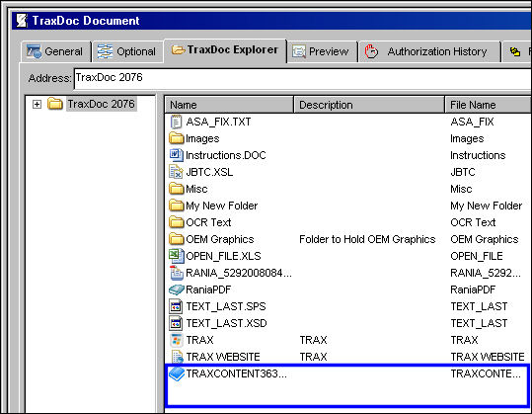
Task: Expand the TraxDoc 2076 tree node
Action: coord(37,104)
